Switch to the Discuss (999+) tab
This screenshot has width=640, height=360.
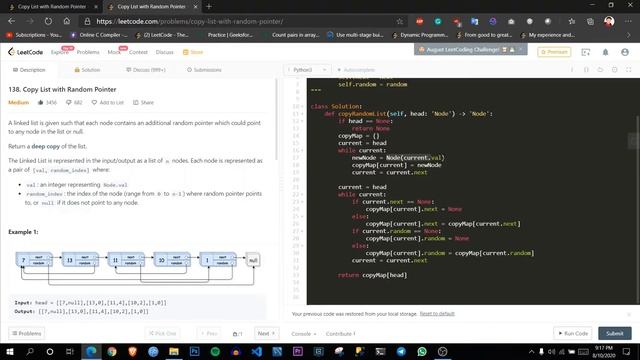click(x=146, y=70)
